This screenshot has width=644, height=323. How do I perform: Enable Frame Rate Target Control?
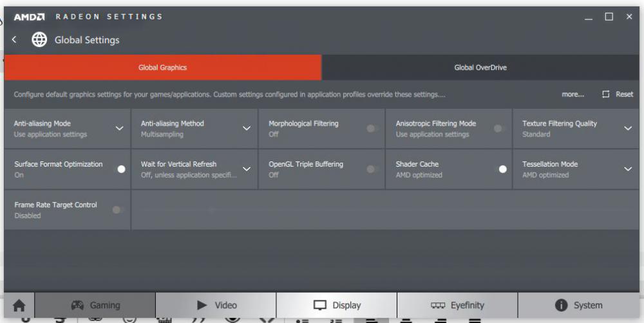(x=117, y=210)
